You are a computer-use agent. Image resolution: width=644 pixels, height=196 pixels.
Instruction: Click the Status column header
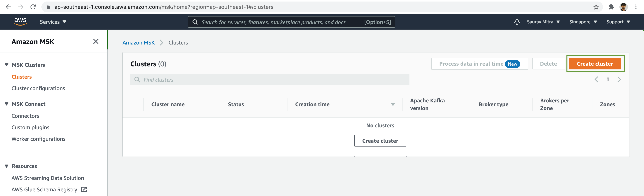[x=236, y=105]
